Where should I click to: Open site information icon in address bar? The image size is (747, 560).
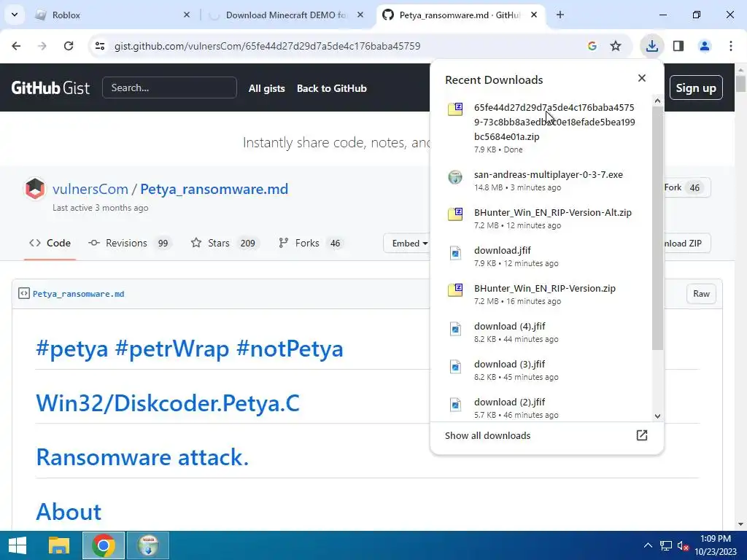click(x=100, y=46)
